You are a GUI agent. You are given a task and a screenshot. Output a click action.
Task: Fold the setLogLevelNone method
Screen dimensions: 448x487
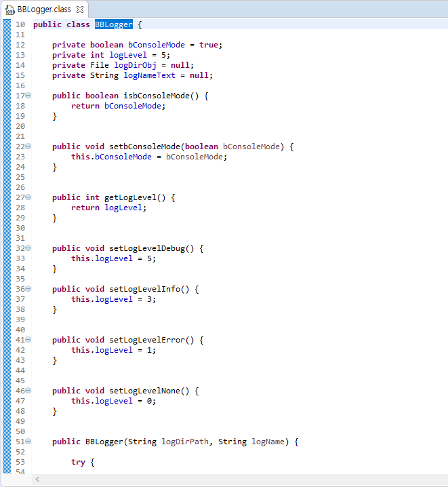28,391
